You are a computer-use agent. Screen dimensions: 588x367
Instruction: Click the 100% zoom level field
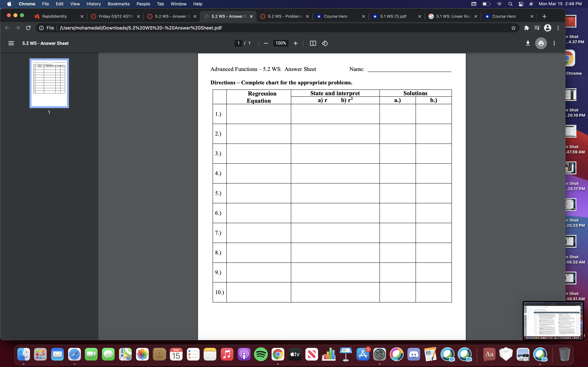click(x=281, y=43)
